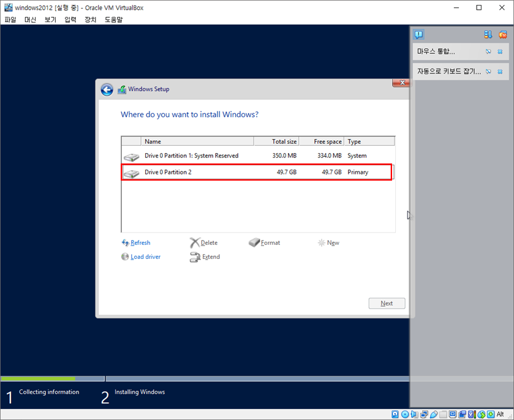Click the Total size column header
The width and height of the screenshot is (514, 420).
click(x=276, y=141)
